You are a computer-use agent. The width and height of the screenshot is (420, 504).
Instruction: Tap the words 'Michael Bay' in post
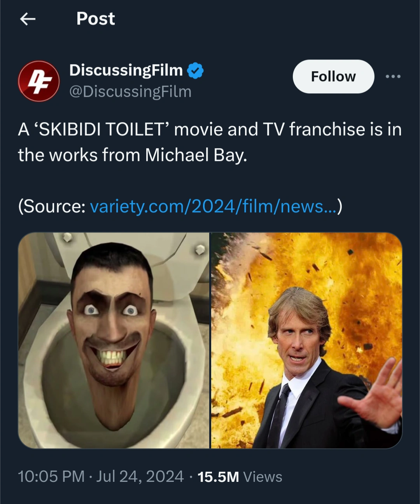[196, 155]
